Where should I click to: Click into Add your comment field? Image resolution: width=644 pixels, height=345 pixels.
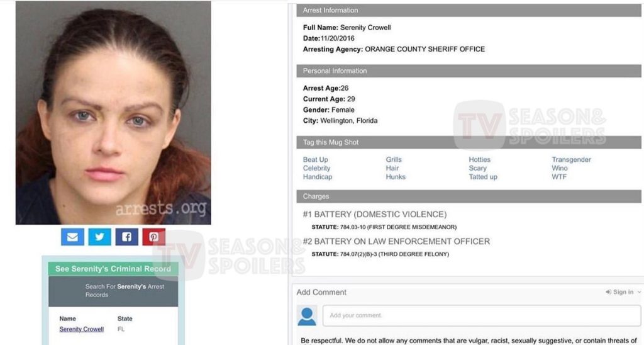(x=482, y=315)
